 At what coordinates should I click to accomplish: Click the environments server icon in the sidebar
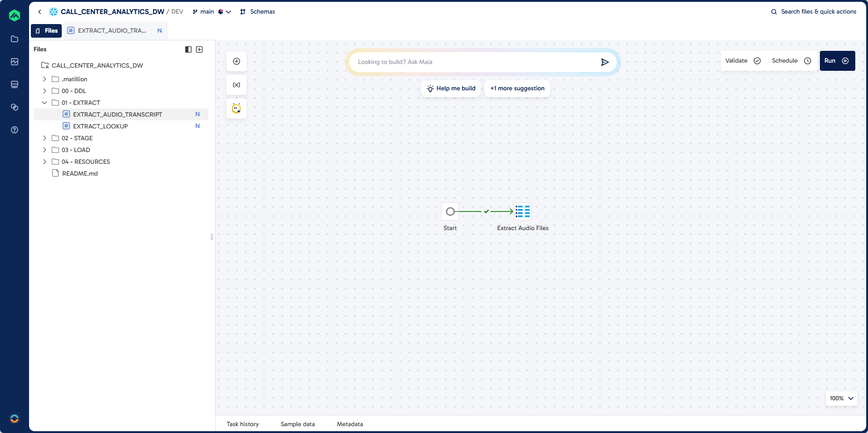[15, 84]
